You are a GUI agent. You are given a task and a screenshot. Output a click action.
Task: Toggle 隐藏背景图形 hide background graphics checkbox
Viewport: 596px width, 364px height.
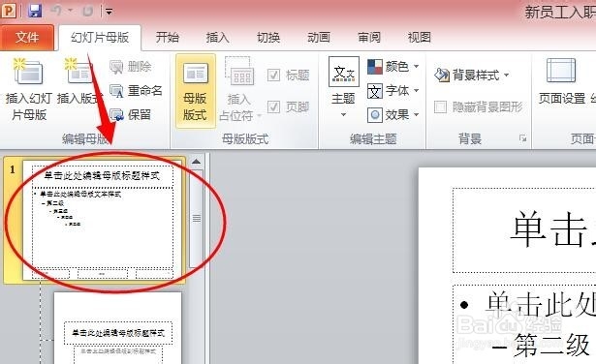440,107
